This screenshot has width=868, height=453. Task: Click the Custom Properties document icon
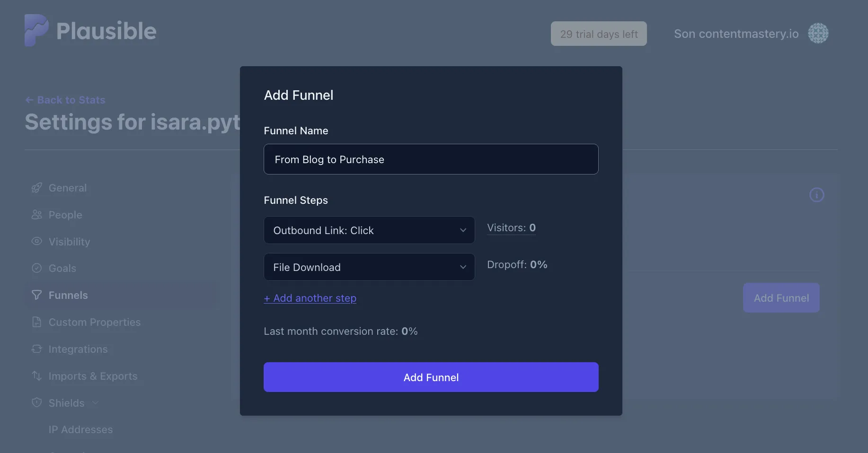(36, 322)
